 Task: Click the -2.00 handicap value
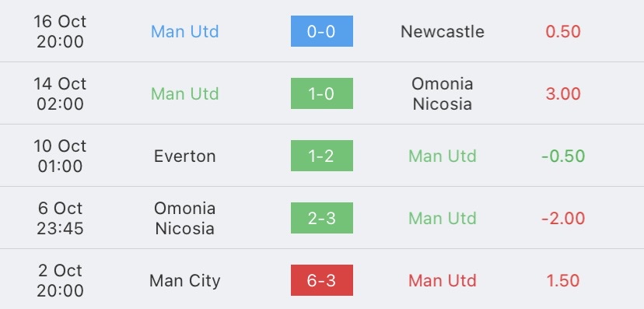563,218
